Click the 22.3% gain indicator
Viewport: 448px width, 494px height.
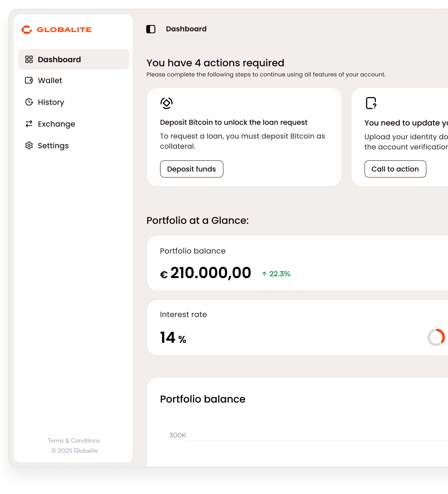tap(276, 274)
